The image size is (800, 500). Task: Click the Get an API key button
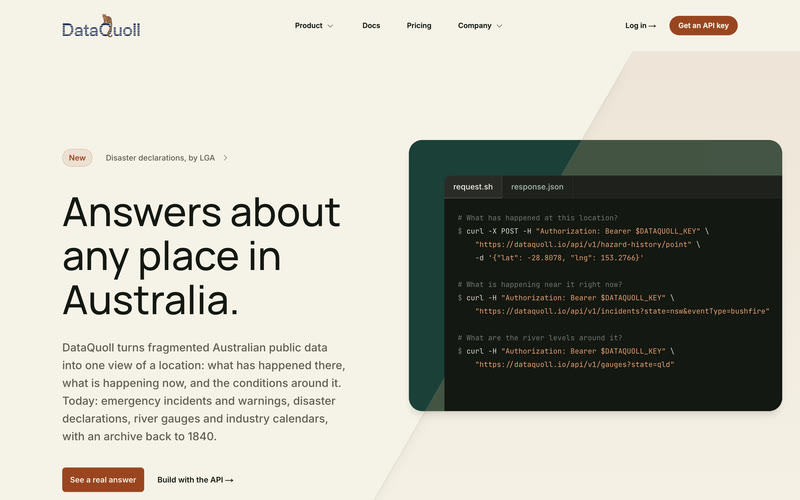click(703, 26)
